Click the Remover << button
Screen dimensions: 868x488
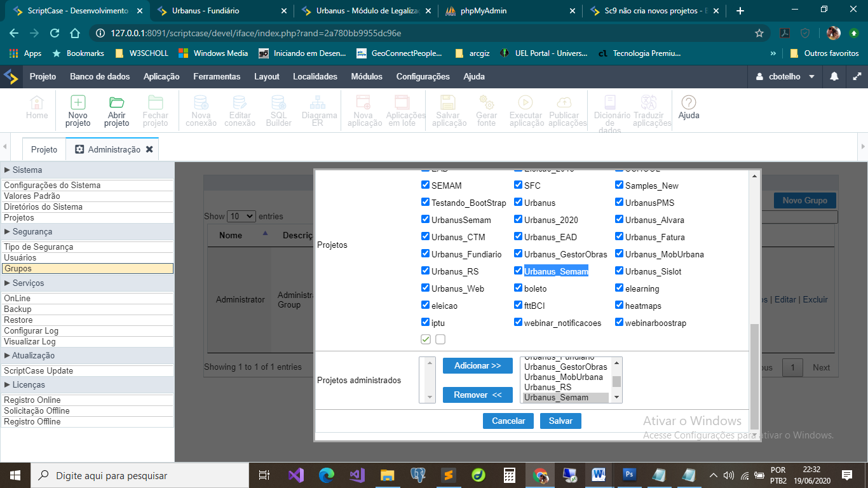click(x=477, y=395)
